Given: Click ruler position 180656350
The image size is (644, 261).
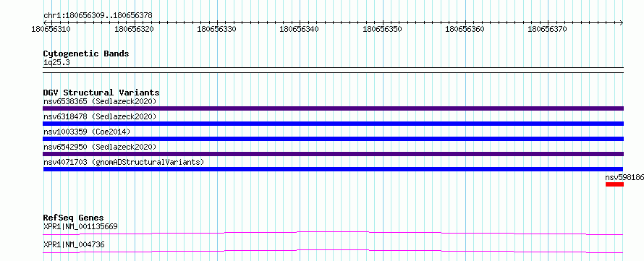Looking at the screenshot, I should (382, 29).
